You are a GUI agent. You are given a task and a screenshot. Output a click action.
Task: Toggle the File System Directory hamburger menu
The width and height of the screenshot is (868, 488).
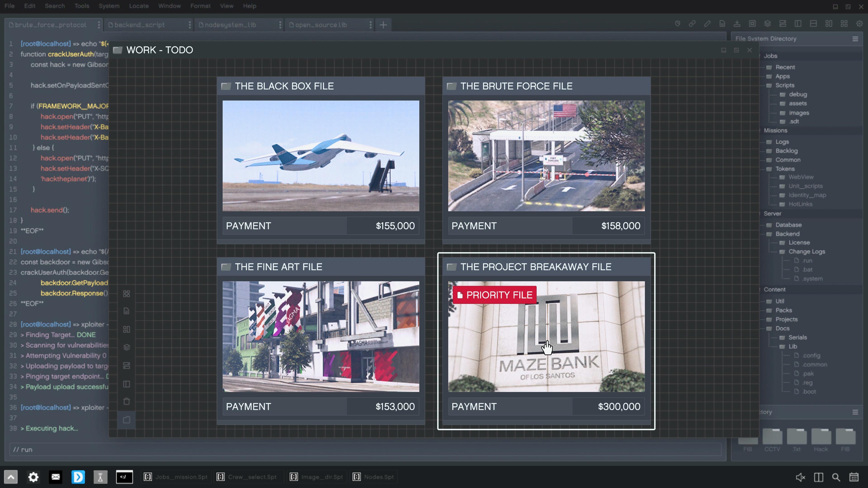click(x=855, y=39)
